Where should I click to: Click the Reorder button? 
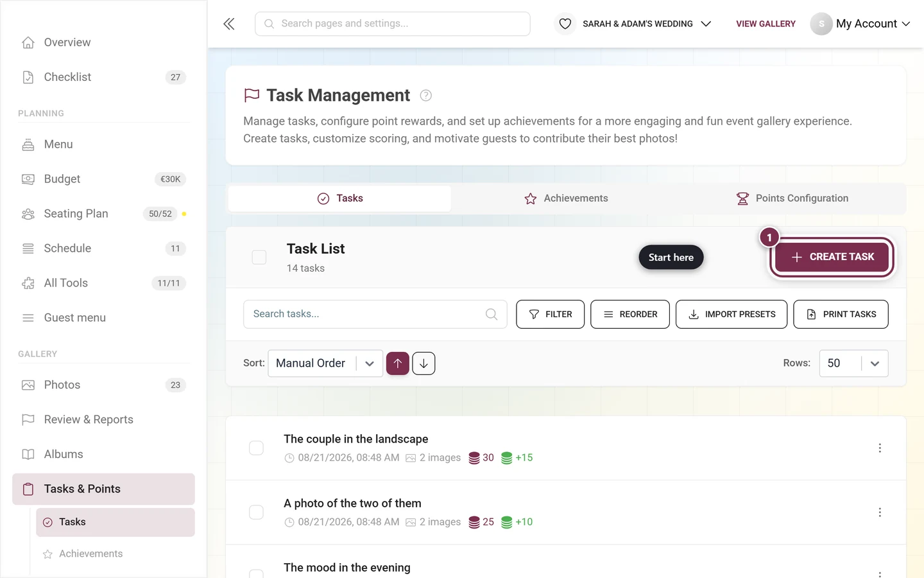pos(630,314)
